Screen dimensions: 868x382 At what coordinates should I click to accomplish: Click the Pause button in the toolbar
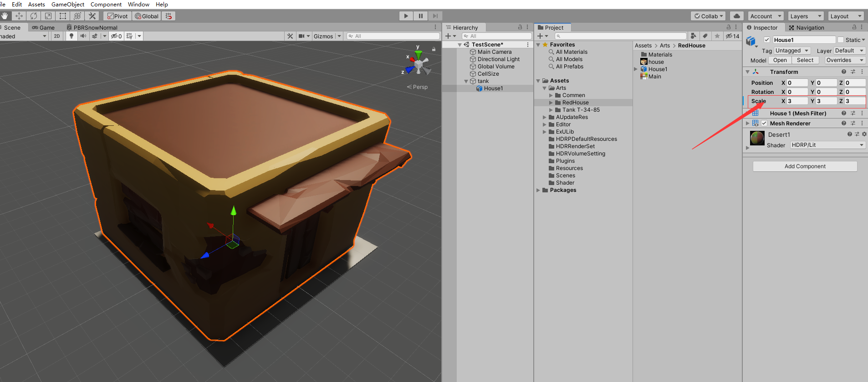tap(420, 16)
